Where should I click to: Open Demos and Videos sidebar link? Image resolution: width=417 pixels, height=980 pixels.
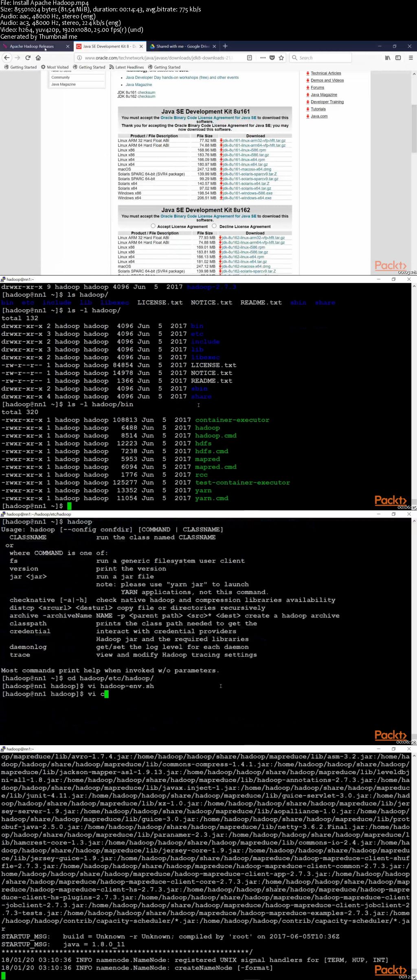[327, 80]
